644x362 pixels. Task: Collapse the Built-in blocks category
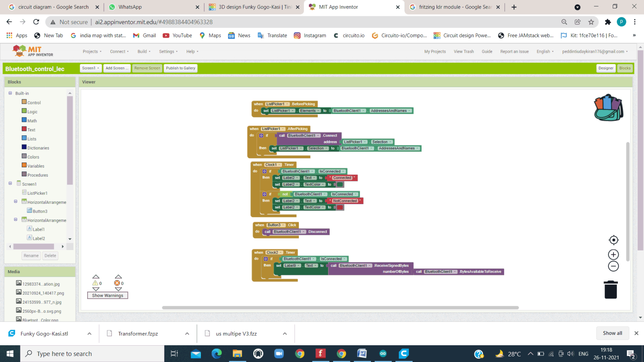[x=10, y=93]
